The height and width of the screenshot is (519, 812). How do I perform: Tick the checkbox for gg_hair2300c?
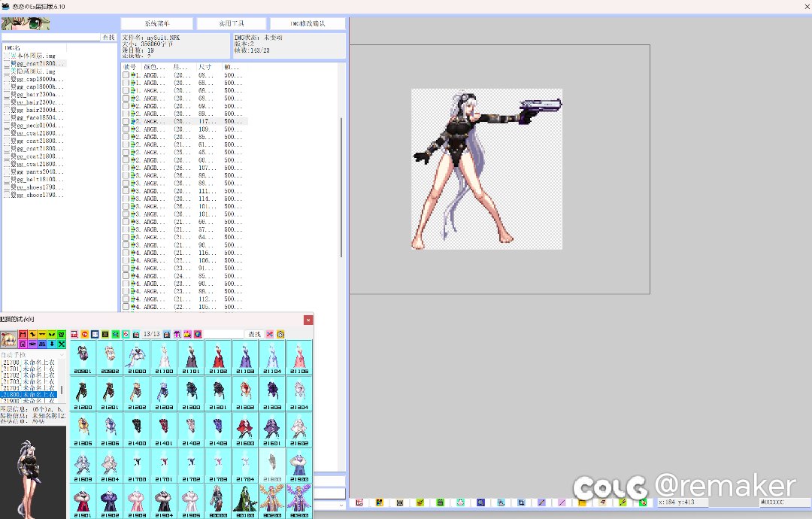tap(8, 102)
